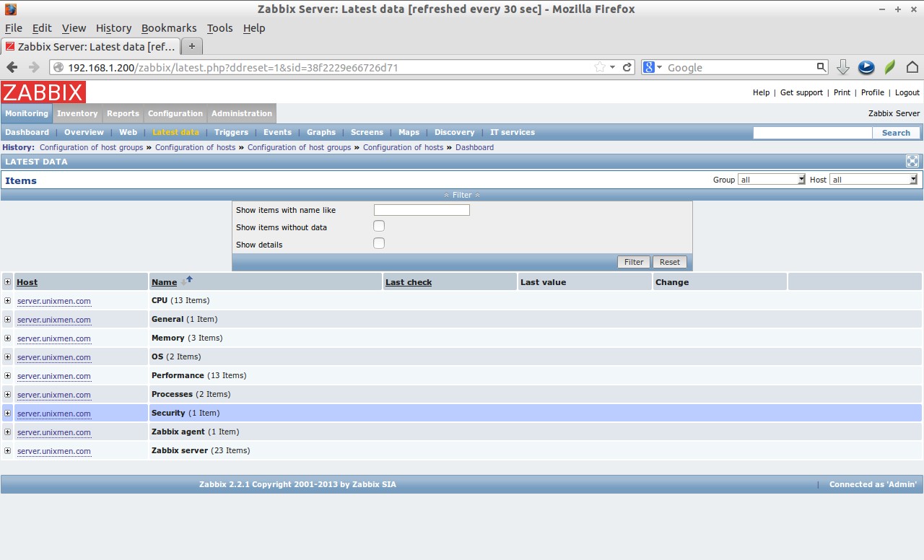Click the Search button
The width and height of the screenshot is (924, 560).
pyautogui.click(x=896, y=133)
